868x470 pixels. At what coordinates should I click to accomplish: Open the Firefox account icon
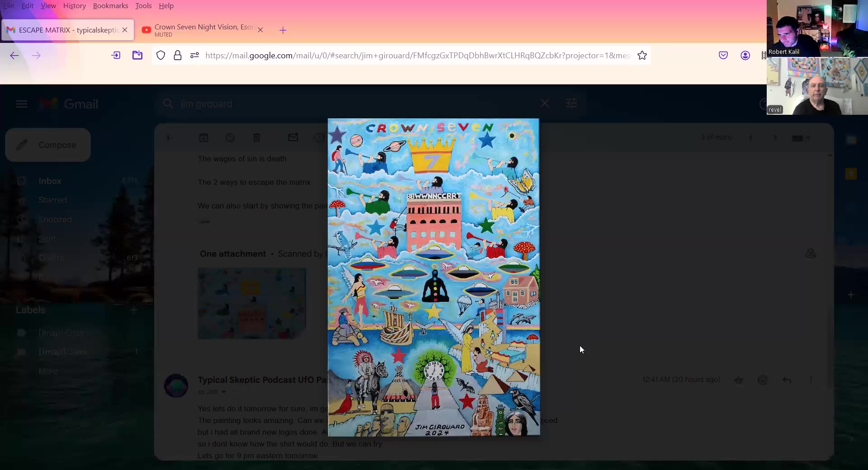point(745,55)
